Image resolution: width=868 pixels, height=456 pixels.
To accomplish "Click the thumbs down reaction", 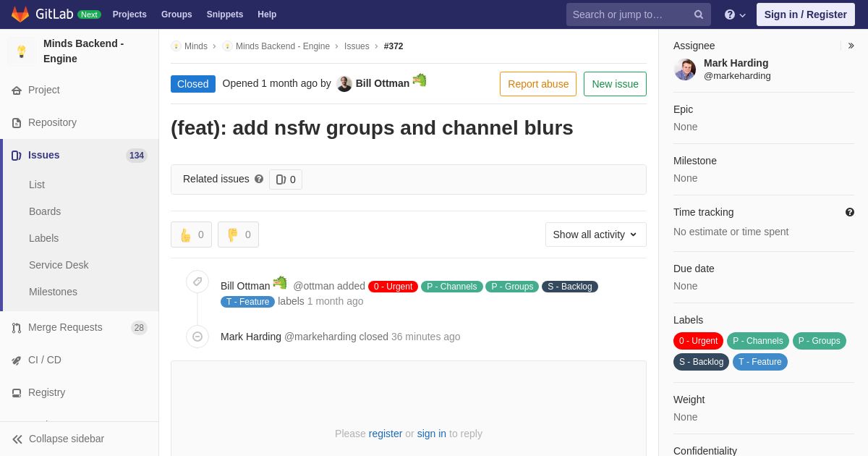I will 238,235.
